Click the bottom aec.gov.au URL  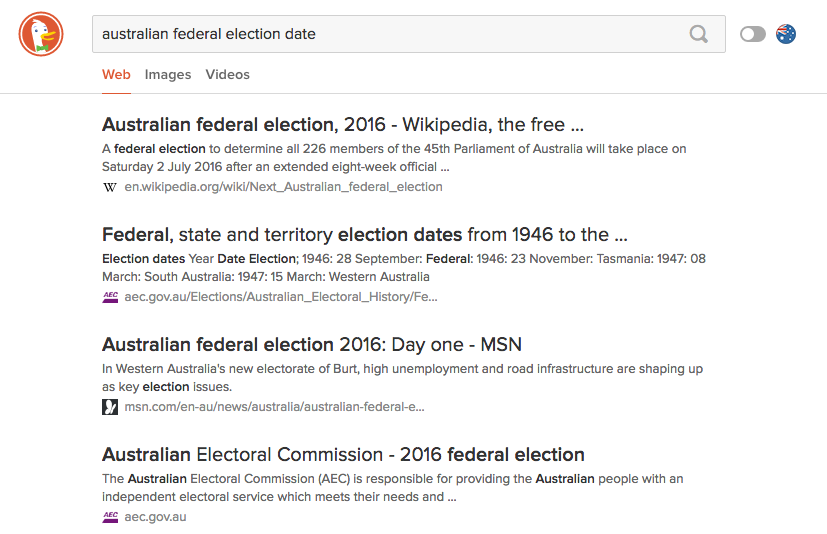pos(155,517)
